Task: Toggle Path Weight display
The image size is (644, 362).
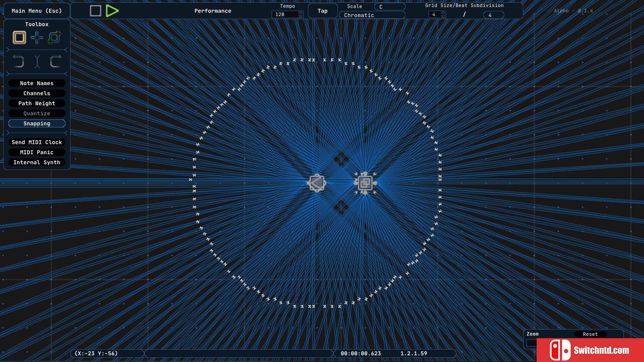Action: click(37, 103)
